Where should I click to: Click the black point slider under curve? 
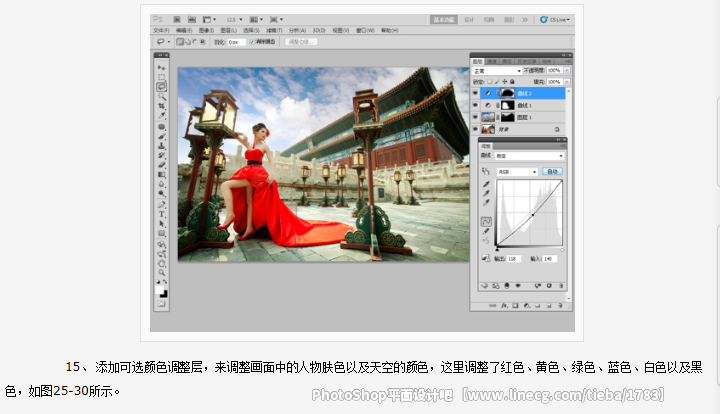[x=497, y=250]
